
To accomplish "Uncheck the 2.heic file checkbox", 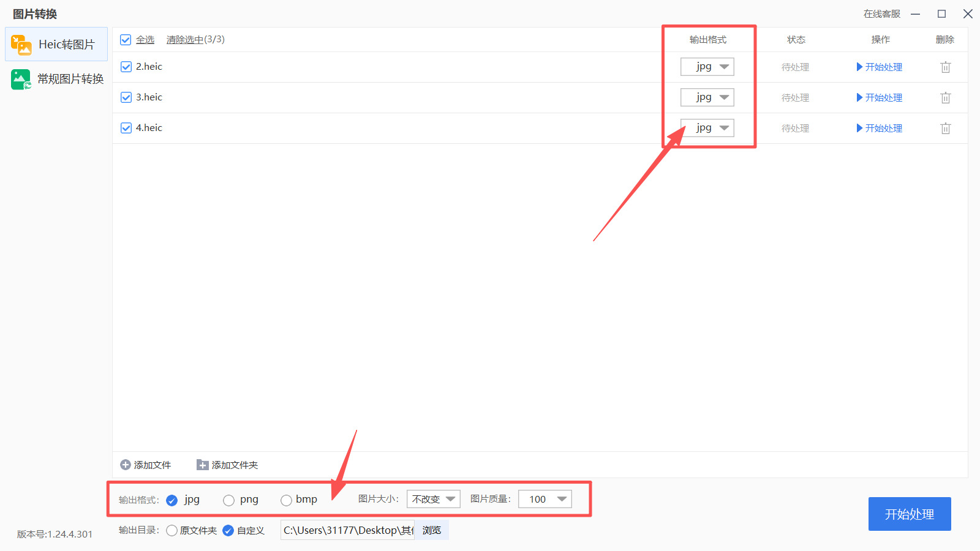I will point(126,67).
